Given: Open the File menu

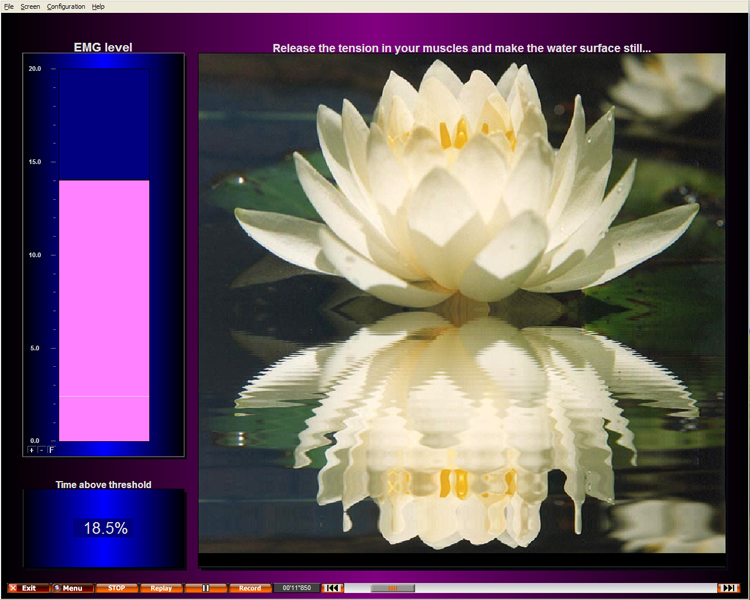Looking at the screenshot, I should (x=9, y=6).
